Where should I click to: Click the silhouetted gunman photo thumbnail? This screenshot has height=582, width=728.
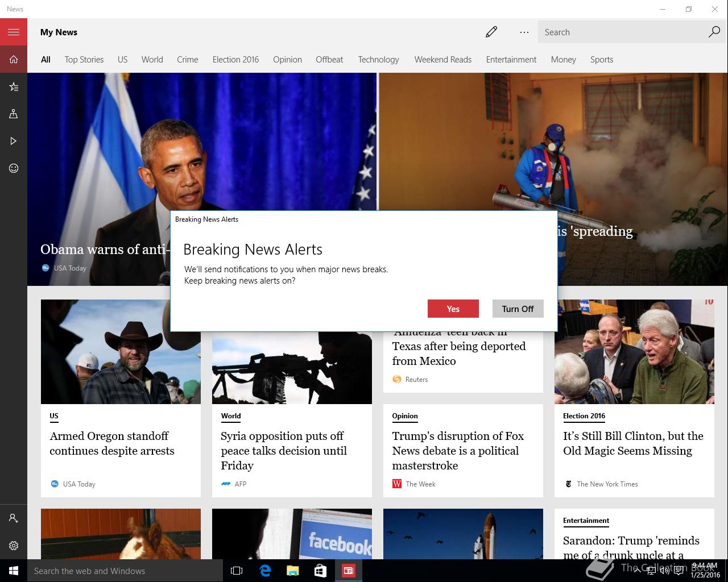(292, 367)
